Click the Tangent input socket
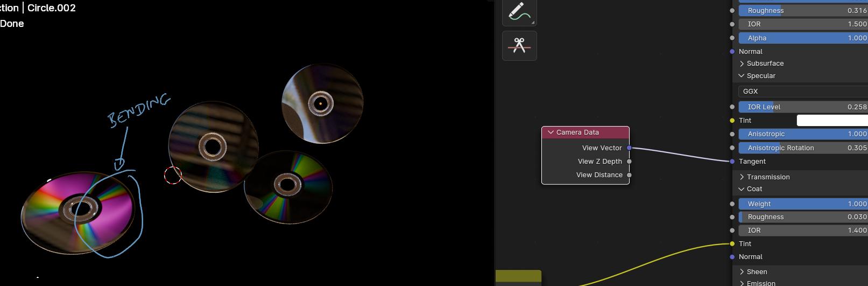 point(732,162)
